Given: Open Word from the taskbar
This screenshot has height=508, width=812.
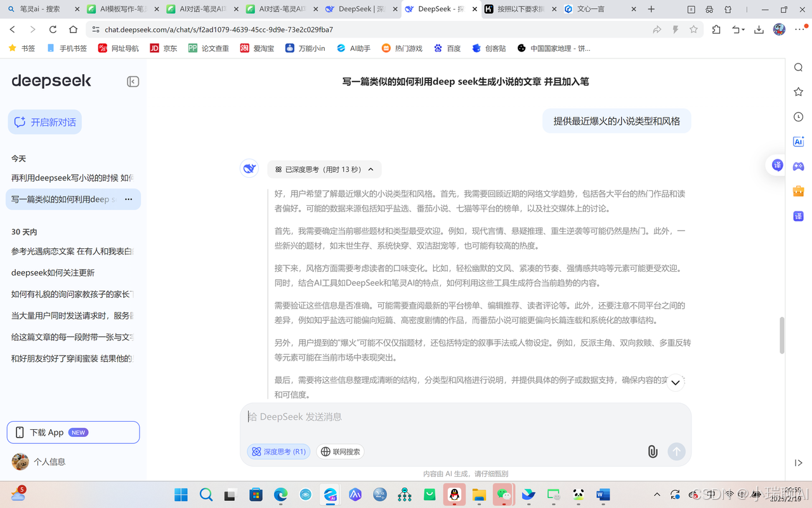Looking at the screenshot, I should pyautogui.click(x=603, y=495).
